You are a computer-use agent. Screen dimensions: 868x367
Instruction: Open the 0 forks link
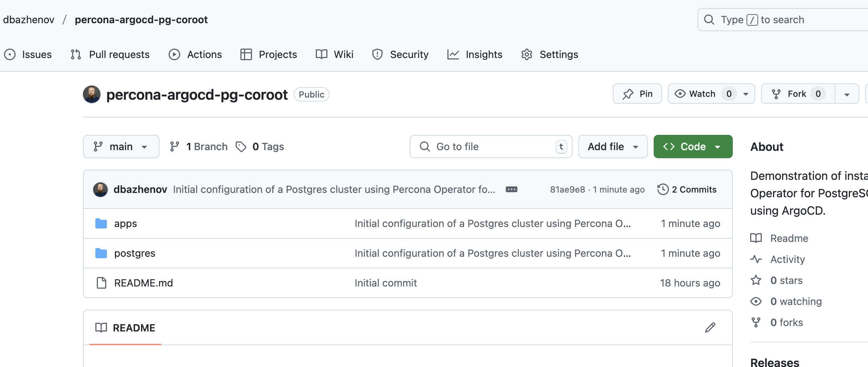tap(786, 322)
